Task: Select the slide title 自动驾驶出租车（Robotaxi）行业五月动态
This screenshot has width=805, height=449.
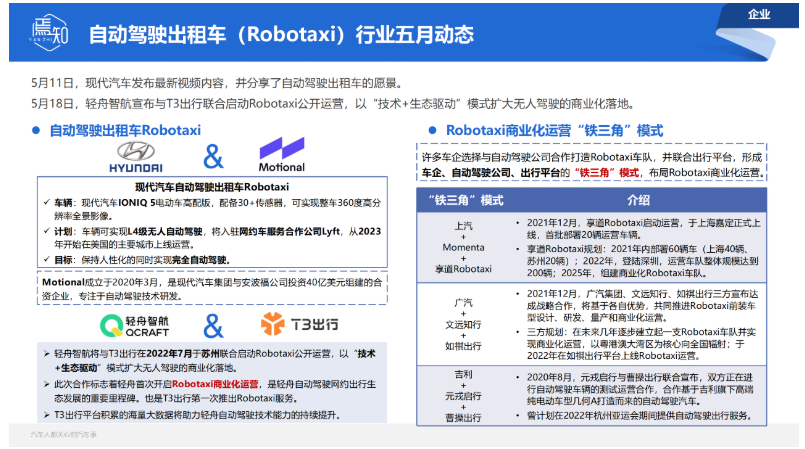Action: point(281,34)
